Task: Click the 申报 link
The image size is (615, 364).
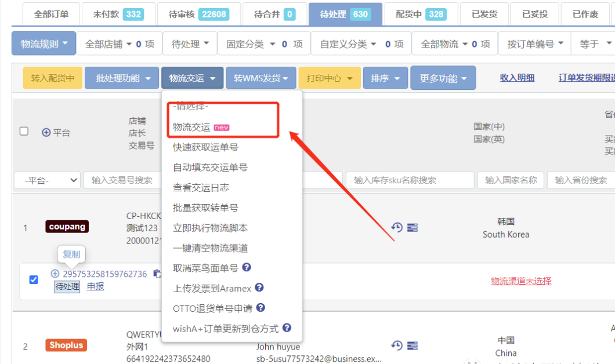Action: coord(95,286)
